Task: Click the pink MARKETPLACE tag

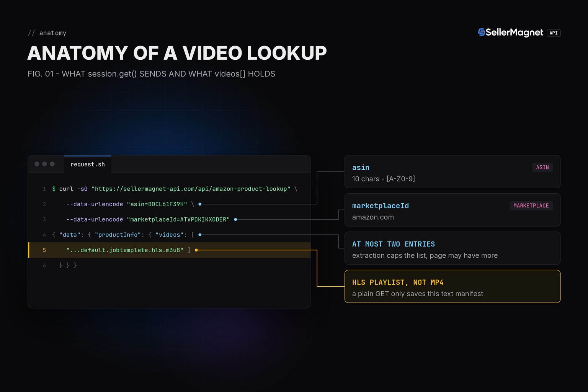Action: [531, 206]
